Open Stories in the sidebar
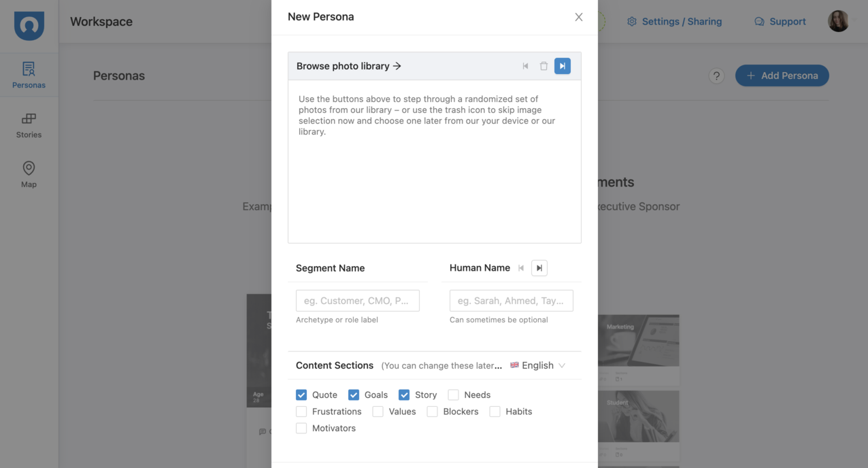 pos(29,126)
